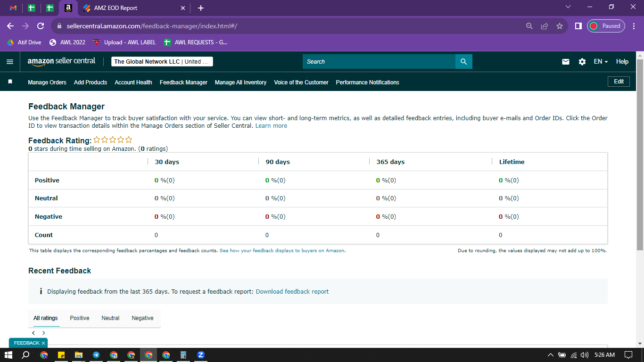Expand the browser tab search chevron

[568, 7]
